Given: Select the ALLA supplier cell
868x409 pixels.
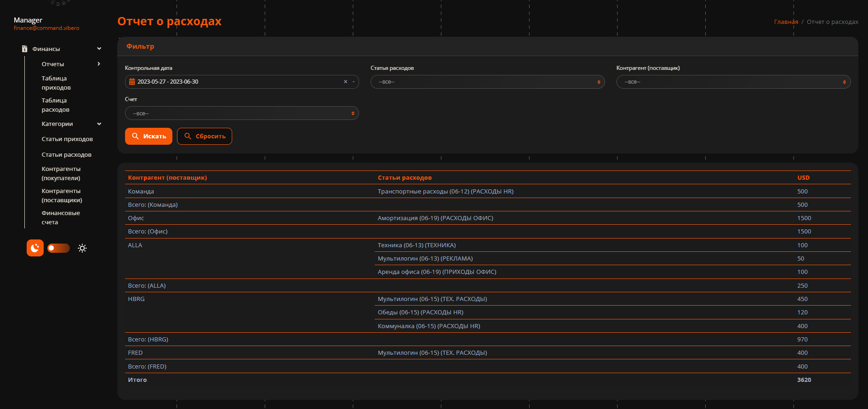Looking at the screenshot, I should coord(135,245).
